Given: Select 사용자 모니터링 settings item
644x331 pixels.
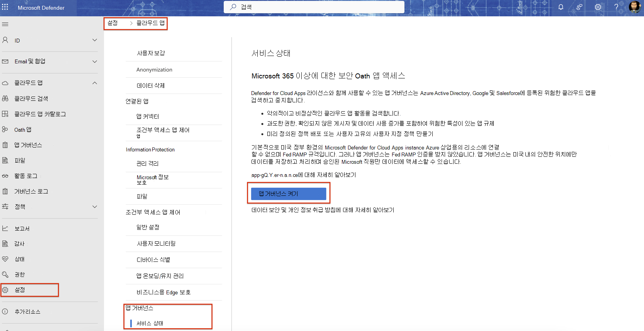Looking at the screenshot, I should [156, 243].
